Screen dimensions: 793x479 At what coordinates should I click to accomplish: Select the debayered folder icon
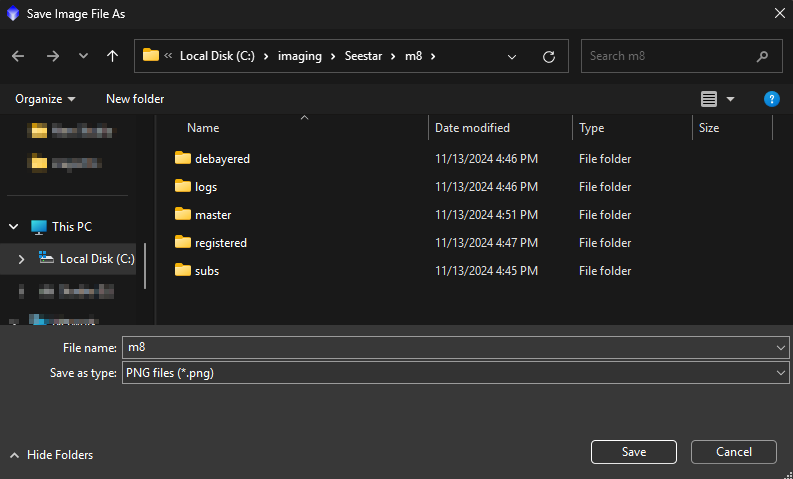click(182, 158)
